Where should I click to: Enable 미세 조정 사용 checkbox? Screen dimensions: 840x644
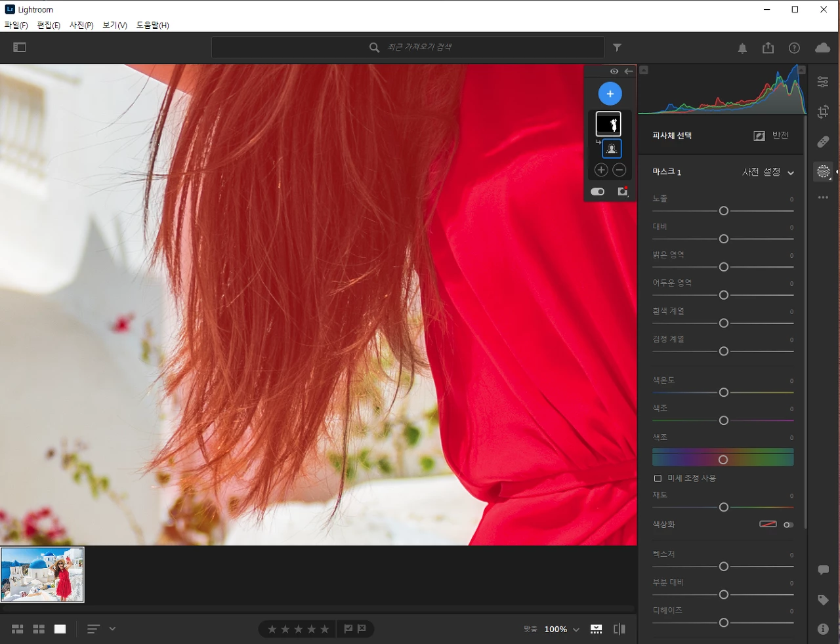coord(658,478)
